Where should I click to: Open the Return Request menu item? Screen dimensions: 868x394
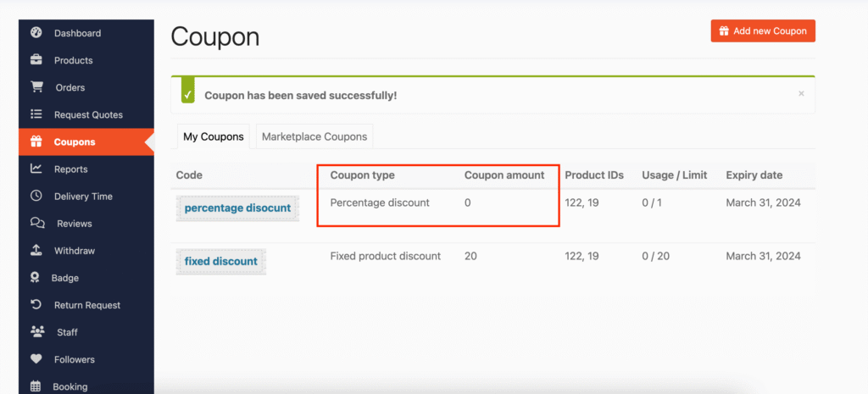point(86,305)
